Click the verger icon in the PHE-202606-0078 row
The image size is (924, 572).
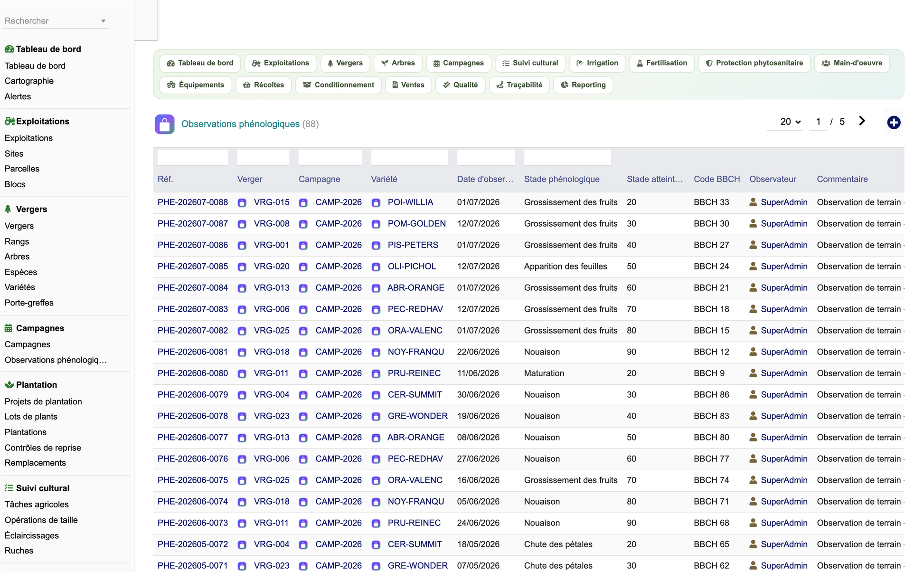(x=242, y=417)
